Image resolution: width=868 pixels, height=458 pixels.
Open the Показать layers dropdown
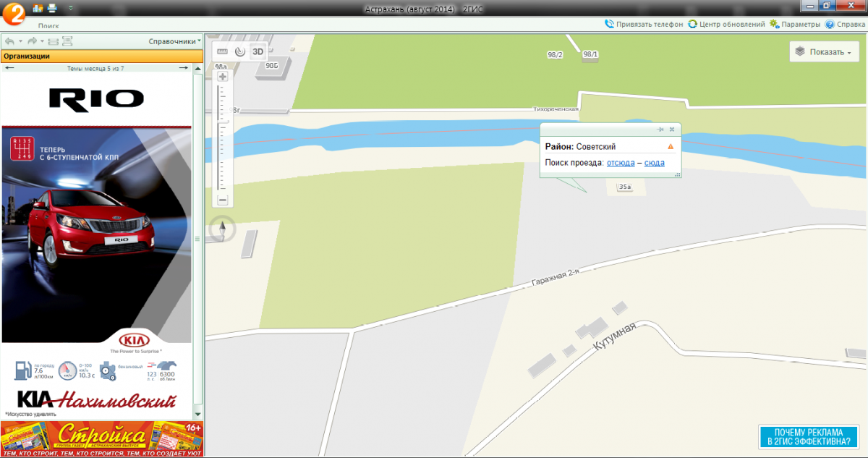click(x=825, y=52)
